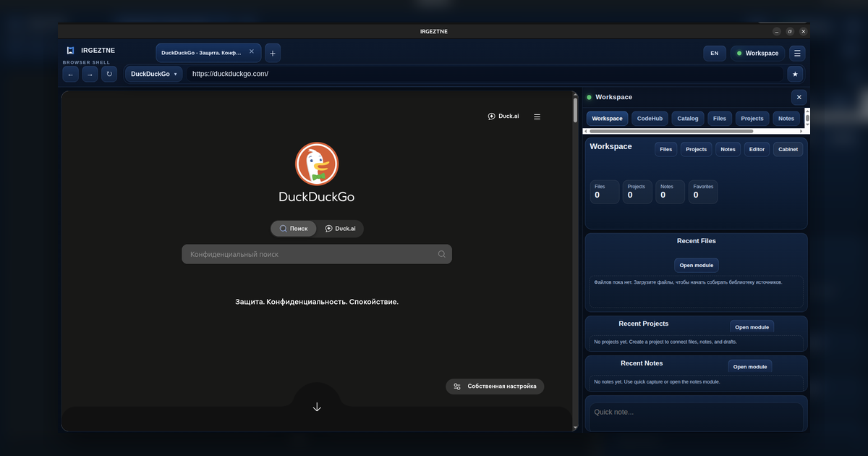Close the DuckDuckGo tab
The height and width of the screenshot is (456, 868).
[252, 52]
